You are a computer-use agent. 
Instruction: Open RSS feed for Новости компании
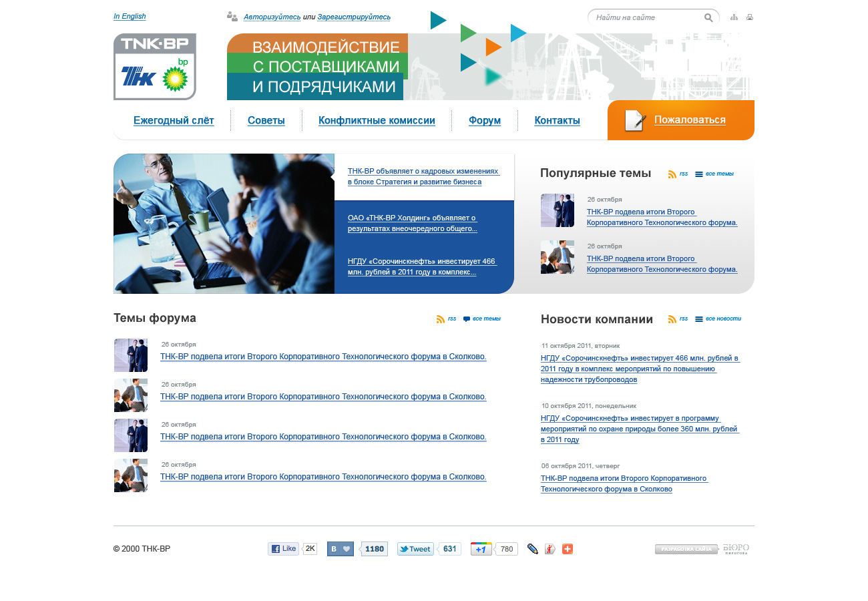pos(678,319)
